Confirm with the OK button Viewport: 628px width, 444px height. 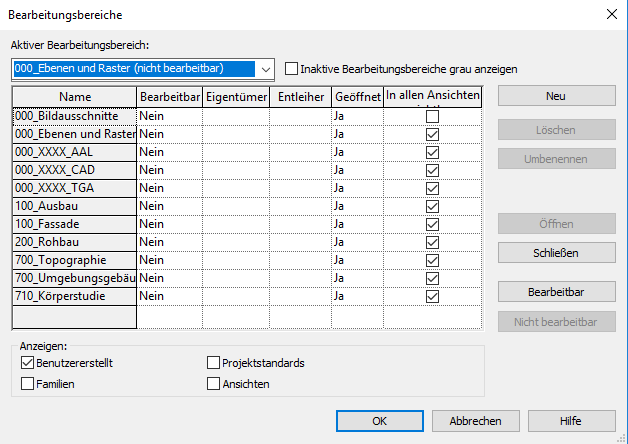(379, 421)
